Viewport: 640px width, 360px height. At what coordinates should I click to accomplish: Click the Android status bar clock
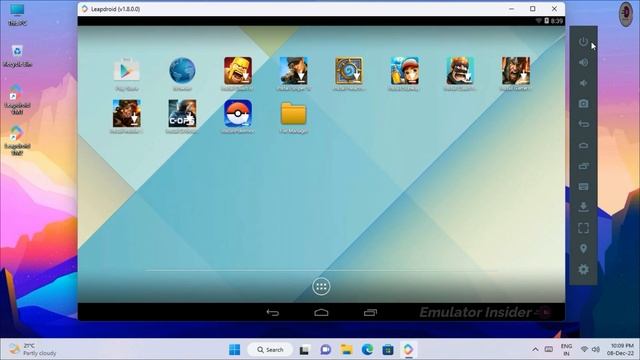557,21
